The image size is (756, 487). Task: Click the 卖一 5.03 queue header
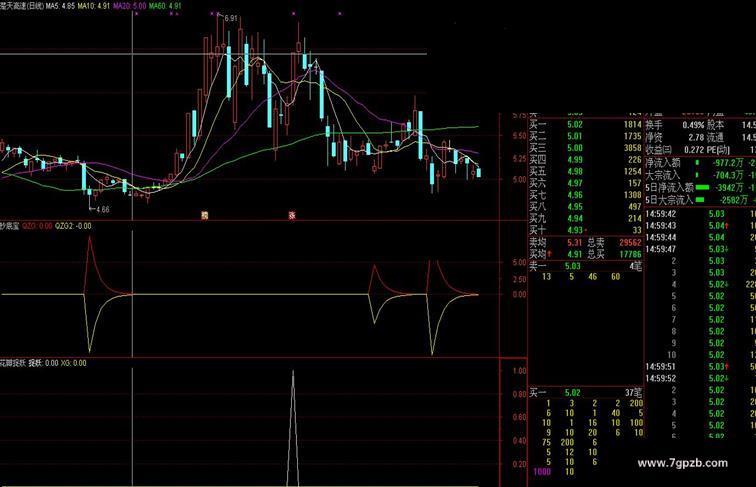585,266
